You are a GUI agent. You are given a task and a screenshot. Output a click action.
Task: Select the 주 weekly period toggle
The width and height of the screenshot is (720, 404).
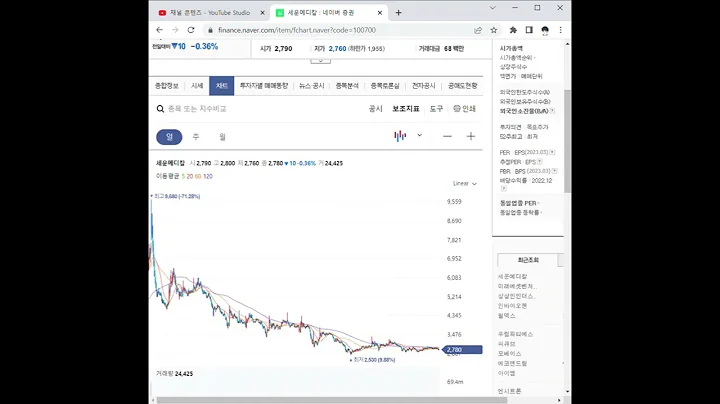196,137
